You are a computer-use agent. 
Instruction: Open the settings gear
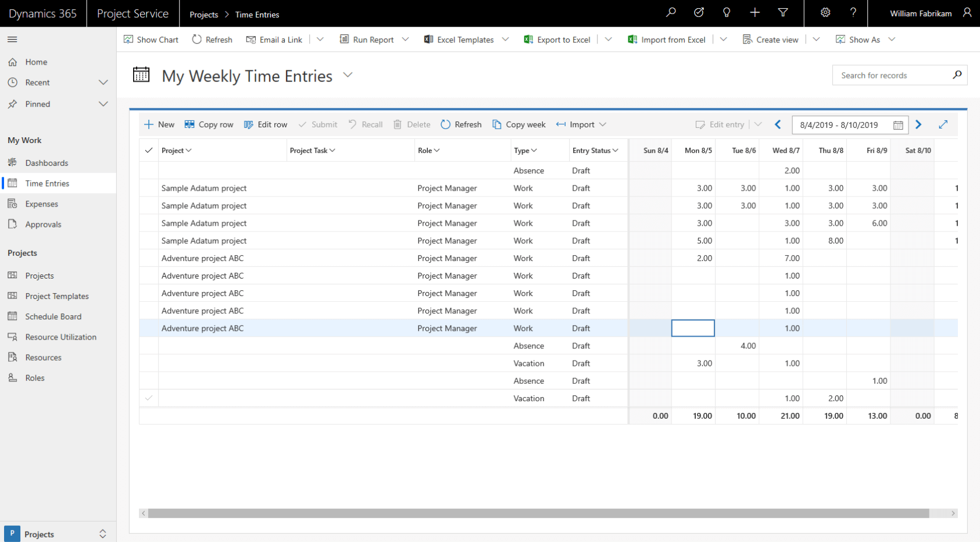(x=825, y=12)
